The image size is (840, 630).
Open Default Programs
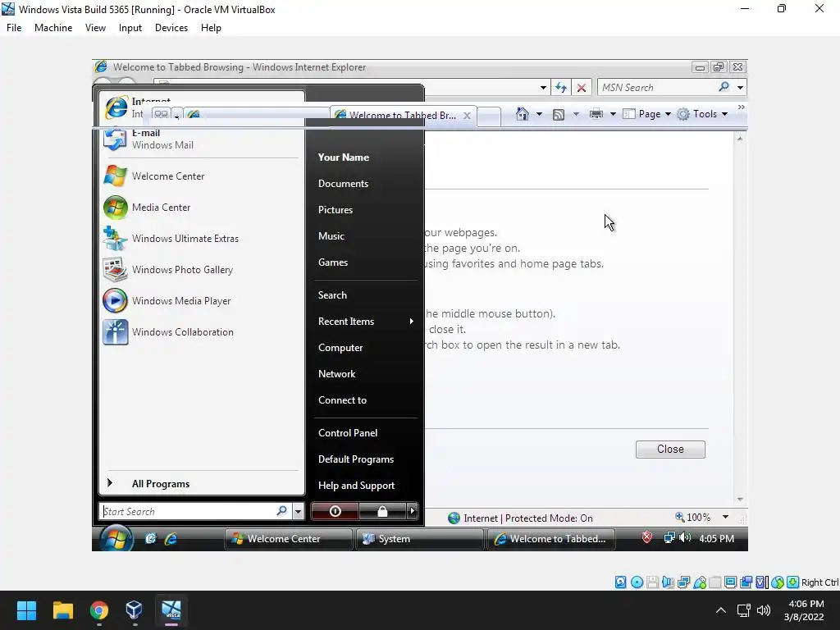[x=356, y=459]
